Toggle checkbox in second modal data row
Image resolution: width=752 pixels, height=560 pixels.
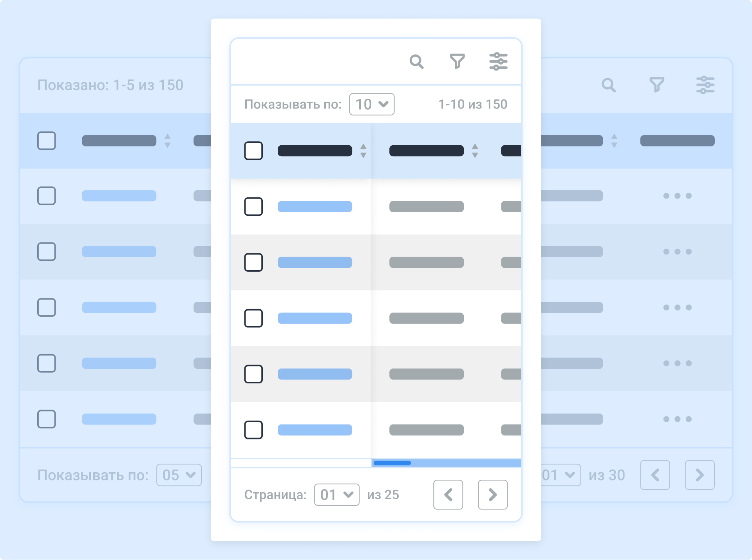pyautogui.click(x=253, y=262)
